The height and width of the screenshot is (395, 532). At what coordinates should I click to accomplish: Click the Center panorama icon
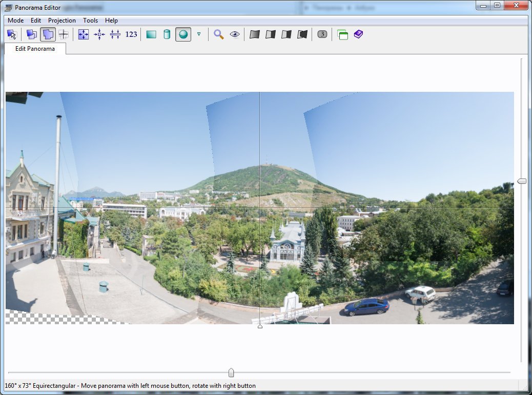point(99,34)
